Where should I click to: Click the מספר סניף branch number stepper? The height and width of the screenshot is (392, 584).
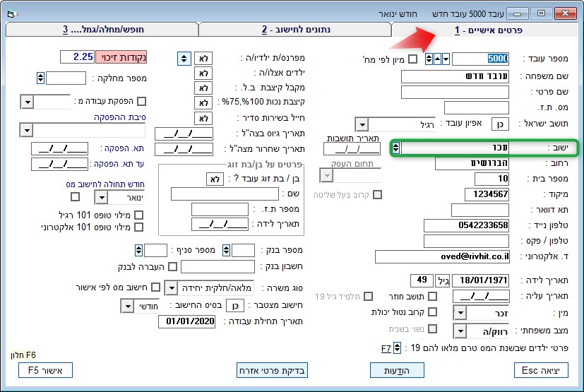[138, 251]
